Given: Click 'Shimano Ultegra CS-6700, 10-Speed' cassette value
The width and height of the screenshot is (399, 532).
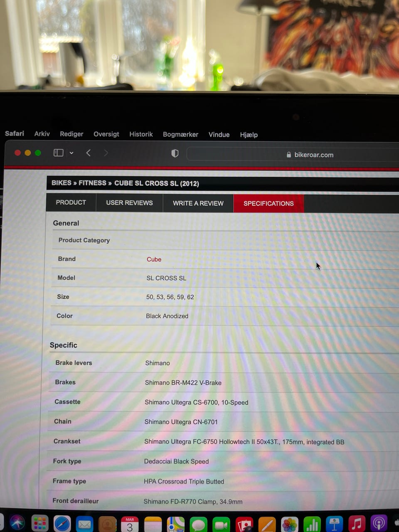Looking at the screenshot, I should coord(196,402).
